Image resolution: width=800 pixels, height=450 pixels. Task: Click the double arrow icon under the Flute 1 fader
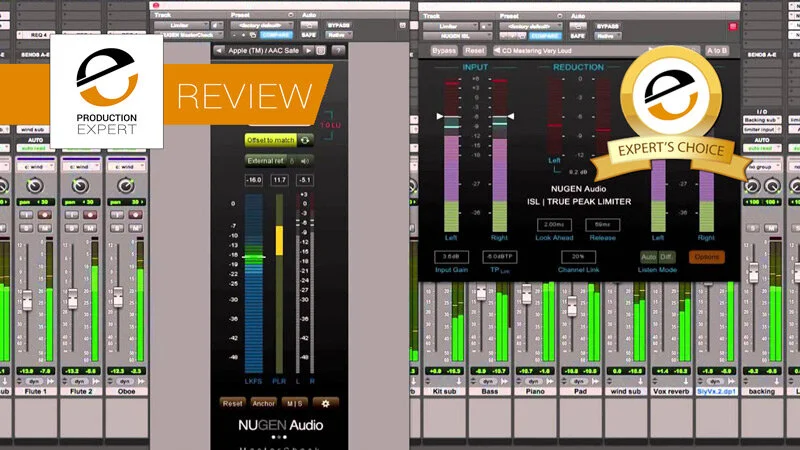click(x=51, y=381)
